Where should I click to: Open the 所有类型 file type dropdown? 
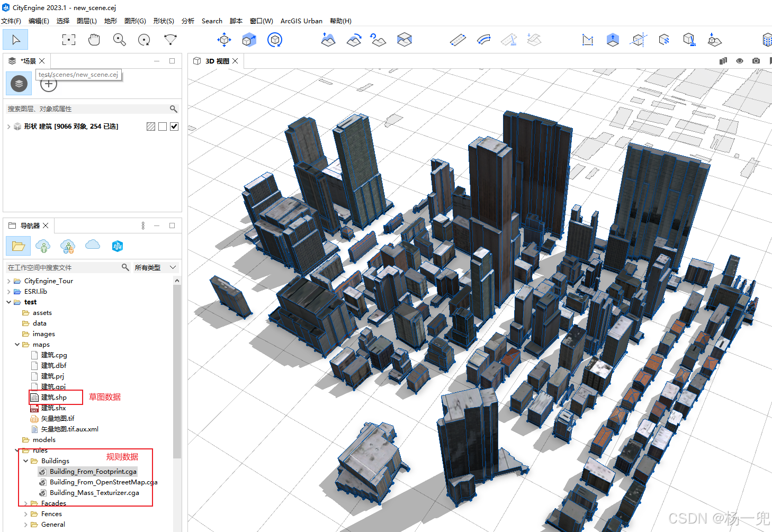click(x=155, y=267)
